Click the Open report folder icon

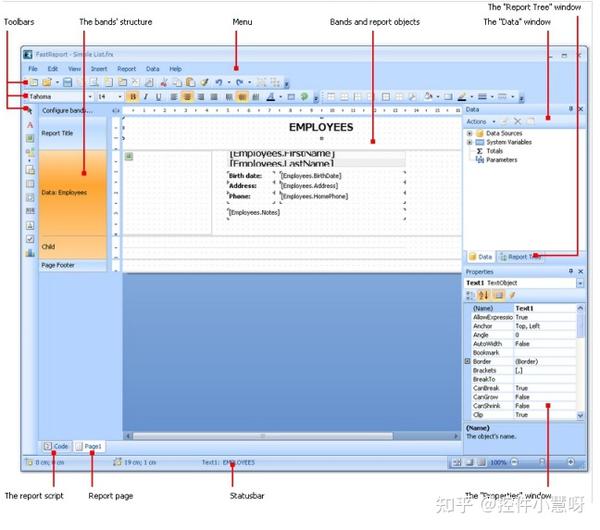[47, 82]
